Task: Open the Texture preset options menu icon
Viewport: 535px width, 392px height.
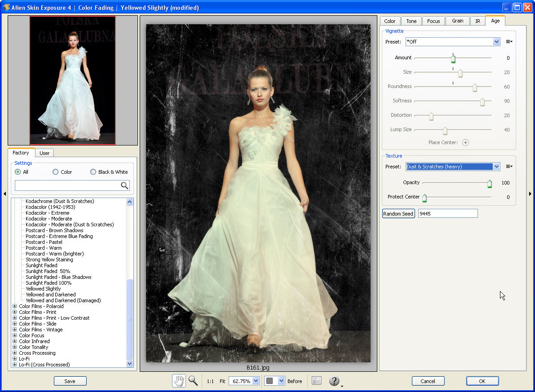Action: [x=509, y=167]
